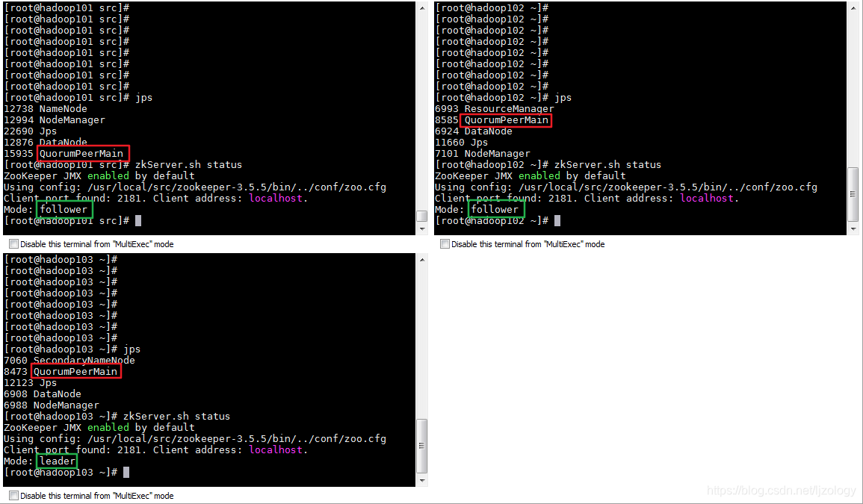Click the '22690 Jps' line in hadoop101
The height and width of the screenshot is (504, 863).
point(31,131)
